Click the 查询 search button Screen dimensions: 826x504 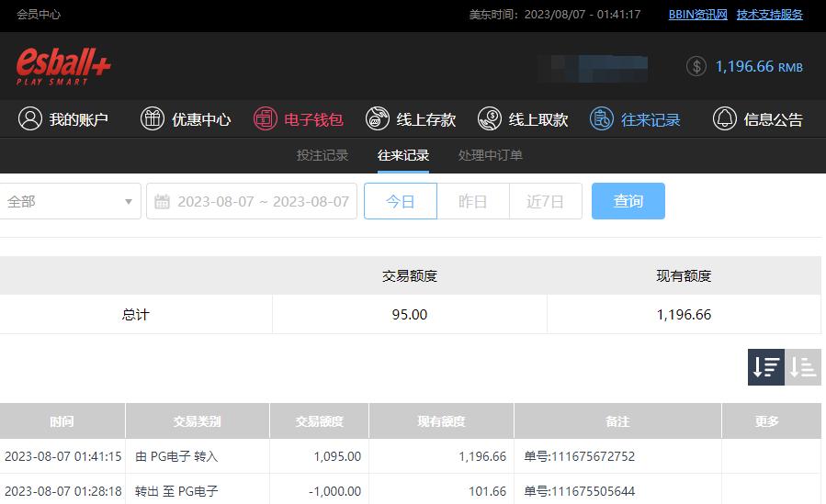(x=628, y=201)
